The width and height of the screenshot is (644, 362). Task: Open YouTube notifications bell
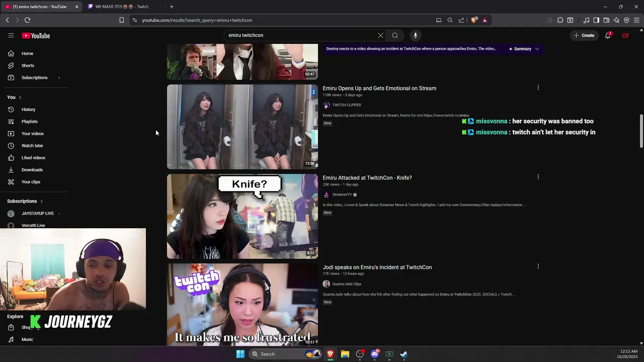608,35
